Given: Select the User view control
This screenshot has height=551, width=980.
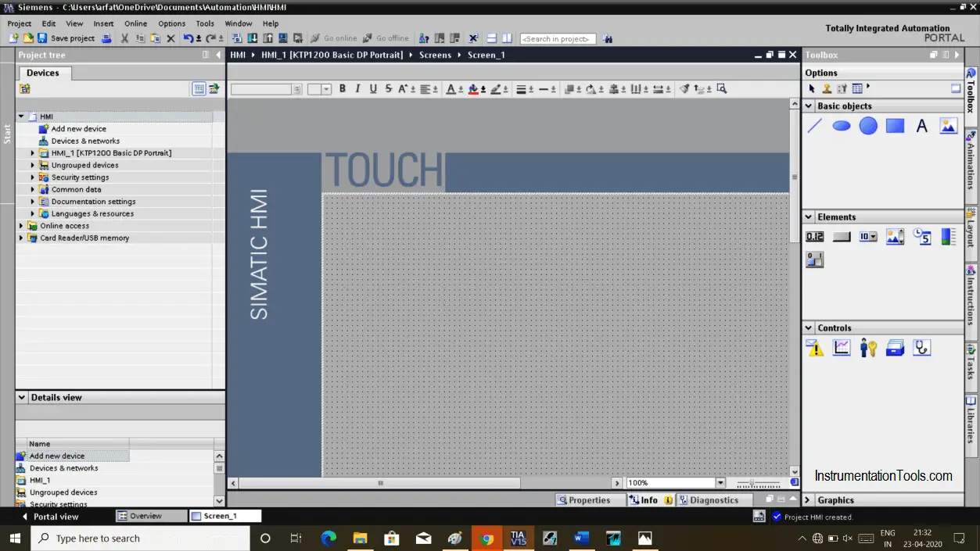Looking at the screenshot, I should tap(868, 348).
